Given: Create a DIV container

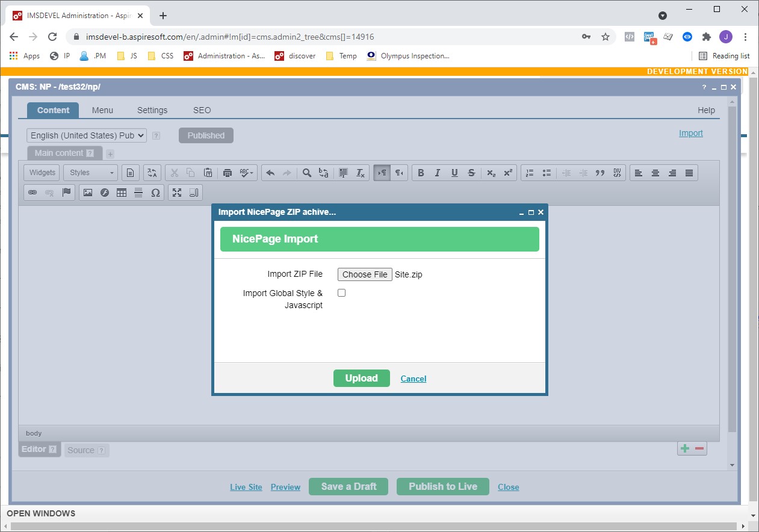Looking at the screenshot, I should point(617,173).
